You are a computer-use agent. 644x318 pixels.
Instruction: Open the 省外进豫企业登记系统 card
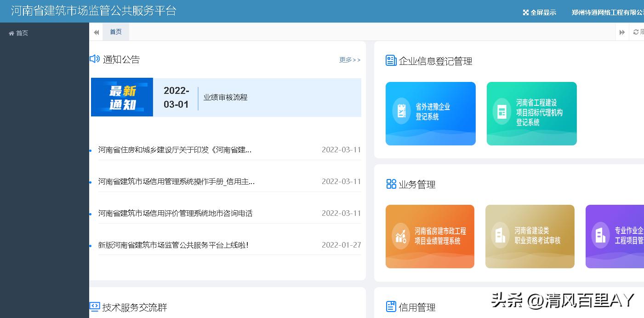click(x=430, y=113)
